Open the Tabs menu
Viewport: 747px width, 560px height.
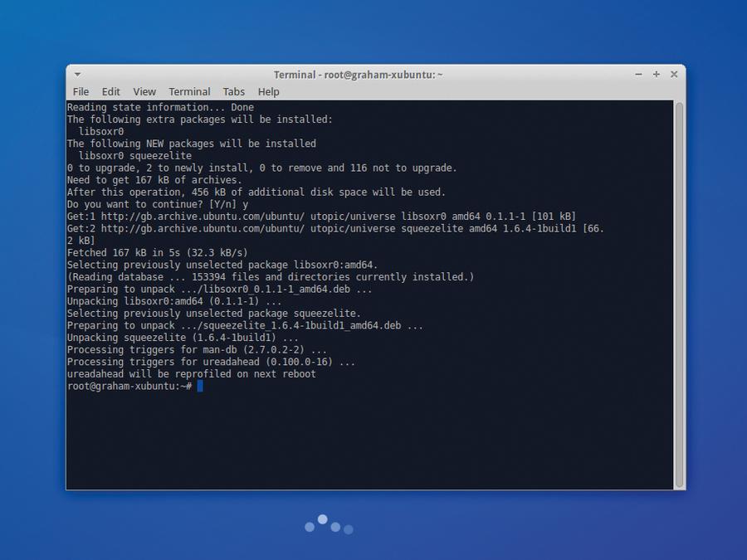(x=233, y=91)
